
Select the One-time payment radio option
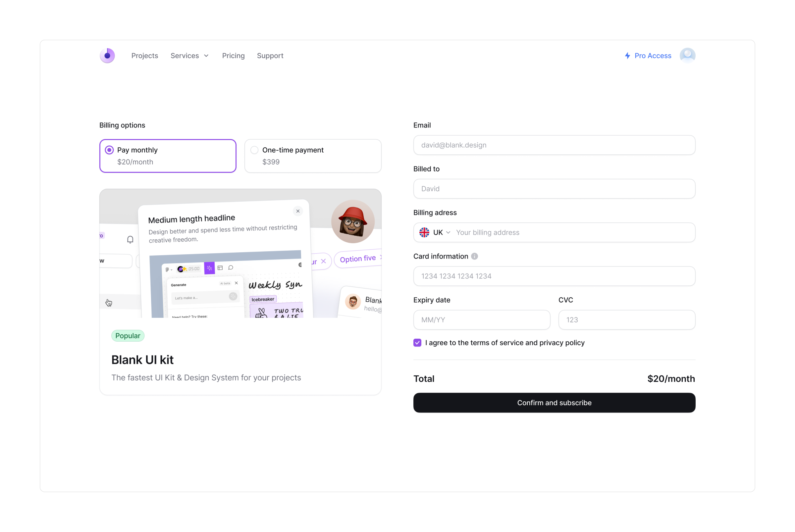(x=254, y=150)
